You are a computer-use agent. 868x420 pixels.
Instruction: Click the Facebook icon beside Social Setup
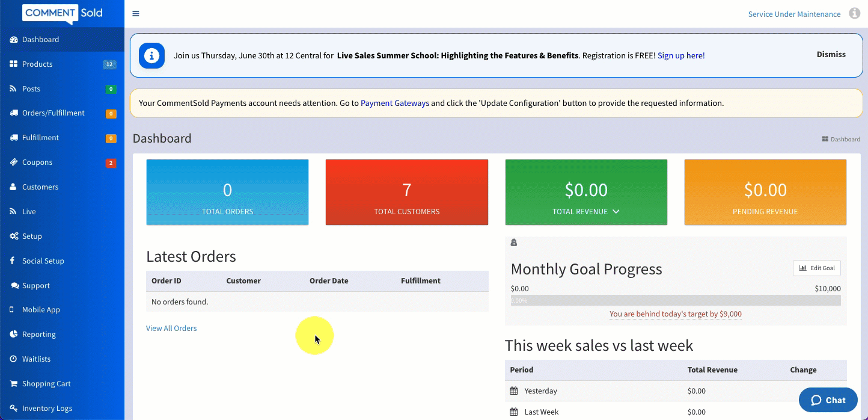13,261
